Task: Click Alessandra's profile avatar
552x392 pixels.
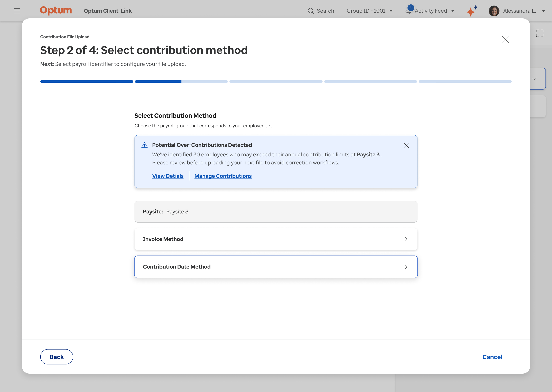Action: 494,11
